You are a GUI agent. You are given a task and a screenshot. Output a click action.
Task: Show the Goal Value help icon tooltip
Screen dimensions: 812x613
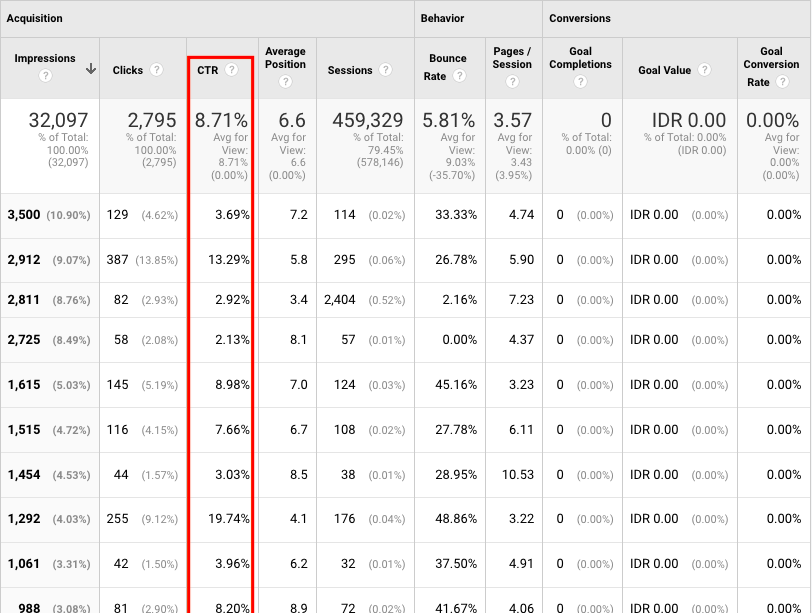[x=704, y=71]
